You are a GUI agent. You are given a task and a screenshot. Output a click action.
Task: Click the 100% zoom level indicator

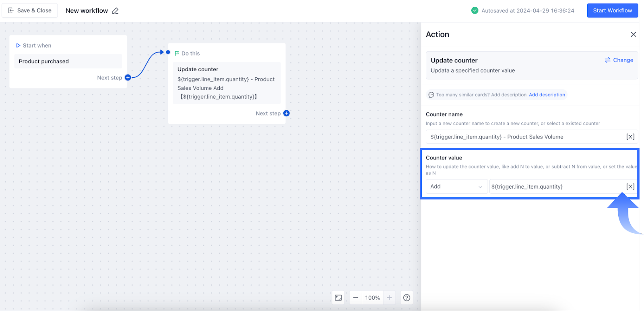[372, 298]
